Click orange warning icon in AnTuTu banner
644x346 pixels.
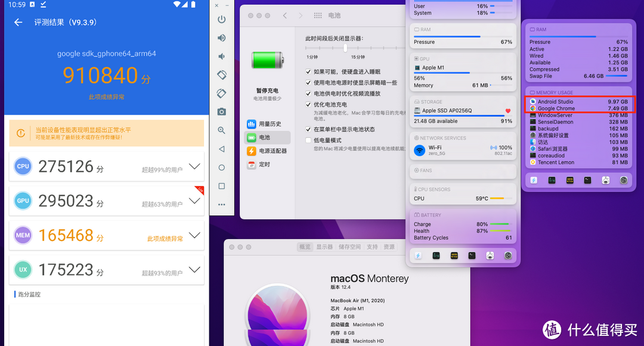20,133
